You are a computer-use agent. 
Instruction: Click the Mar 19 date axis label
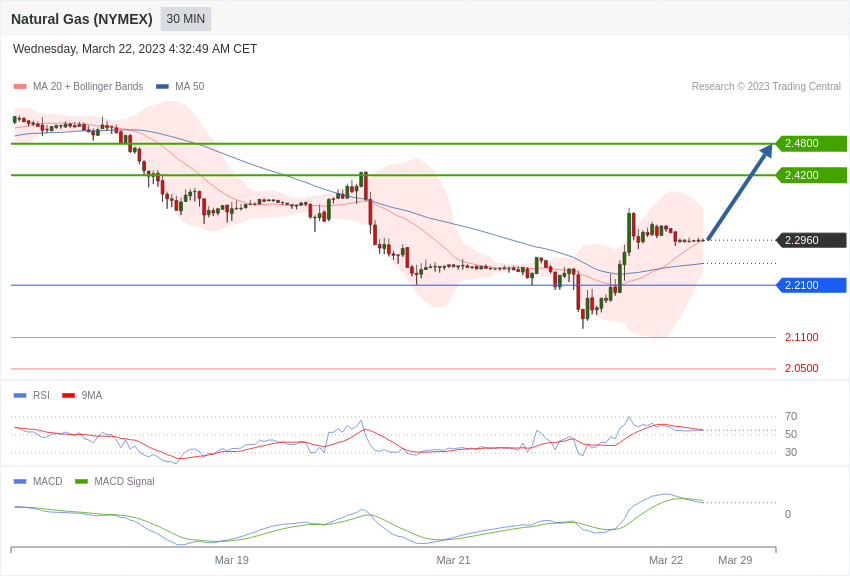point(231,560)
